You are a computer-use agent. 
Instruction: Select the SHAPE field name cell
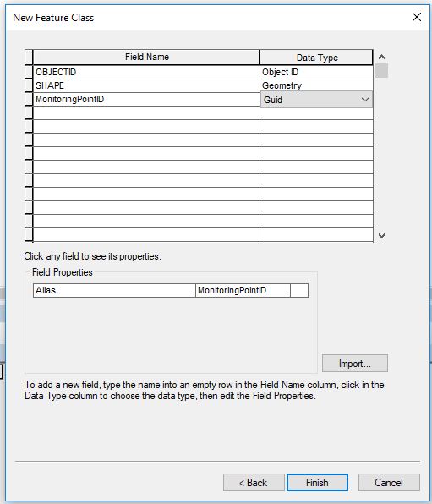click(x=146, y=85)
